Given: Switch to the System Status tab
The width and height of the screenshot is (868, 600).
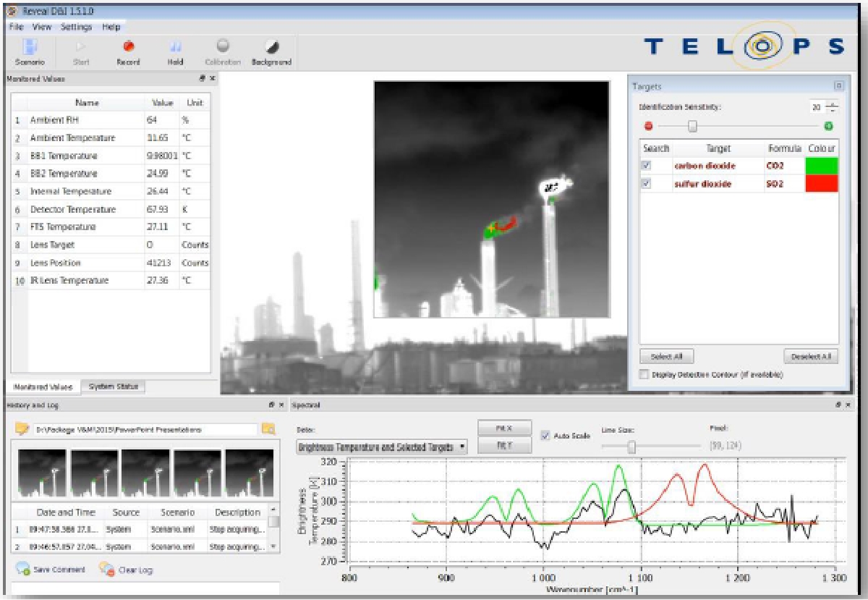Looking at the screenshot, I should 114,386.
